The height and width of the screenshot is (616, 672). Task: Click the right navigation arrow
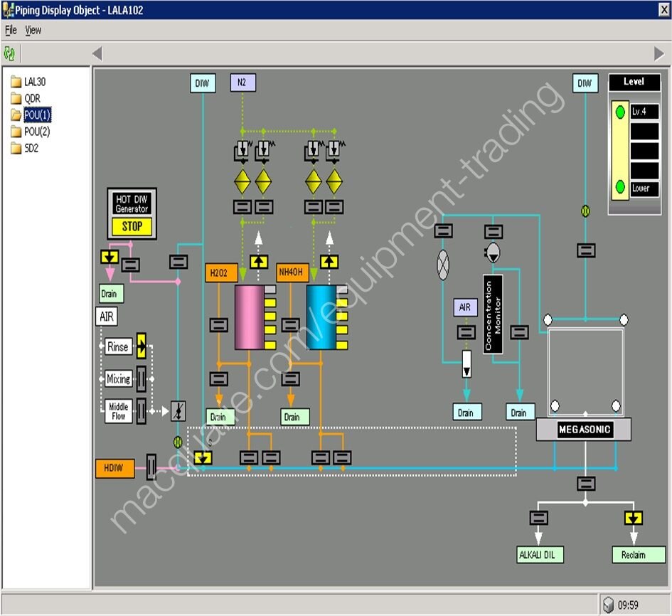658,53
